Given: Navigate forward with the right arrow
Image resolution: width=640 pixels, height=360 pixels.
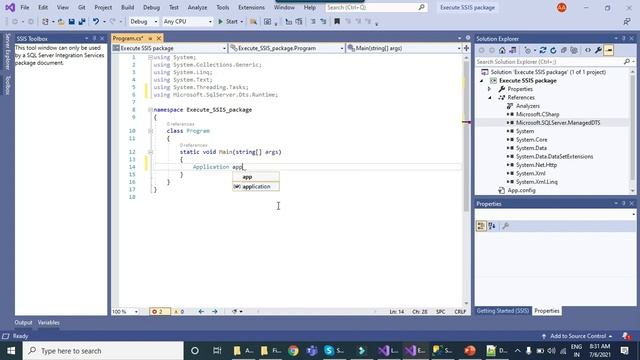Looking at the screenshot, I should point(215,311).
